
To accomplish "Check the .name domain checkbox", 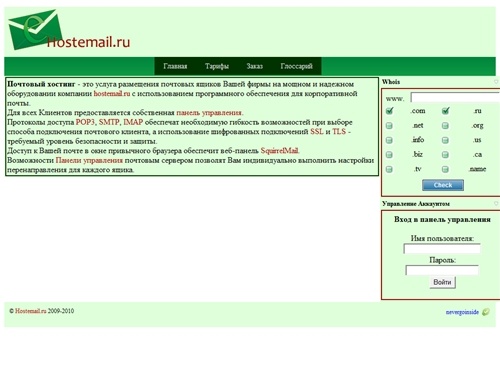I will pos(445,169).
